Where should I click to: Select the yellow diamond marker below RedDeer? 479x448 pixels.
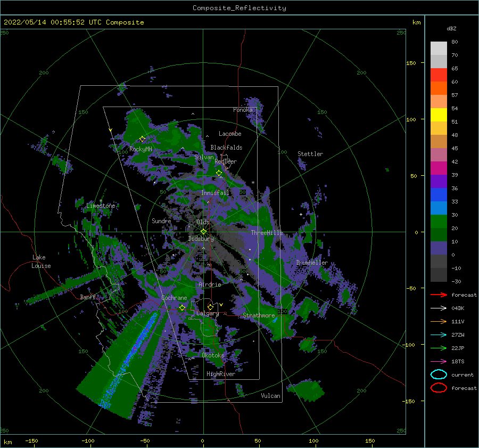coord(219,173)
